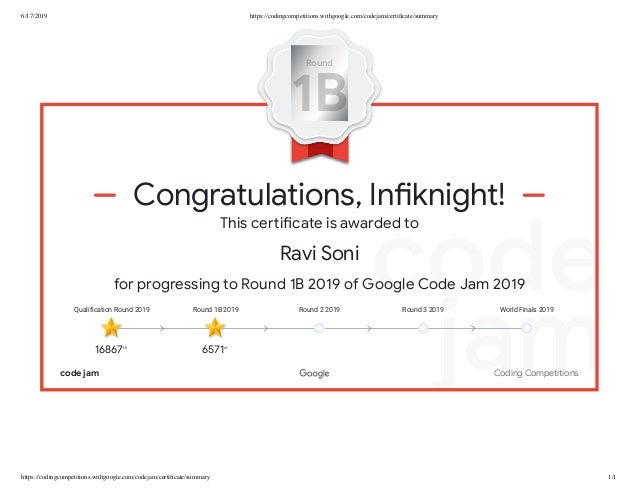Viewport: 638px width, 493px height.
Task: Click the arrow after the Round 1B star
Action: (266, 328)
